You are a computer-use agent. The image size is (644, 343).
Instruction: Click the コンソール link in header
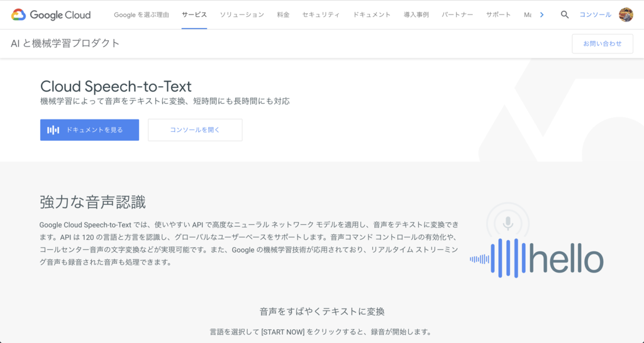(595, 15)
